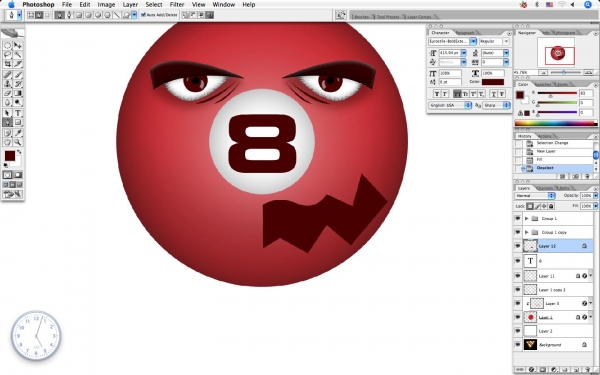Pick the Zoom magnifier tool

tap(18, 142)
